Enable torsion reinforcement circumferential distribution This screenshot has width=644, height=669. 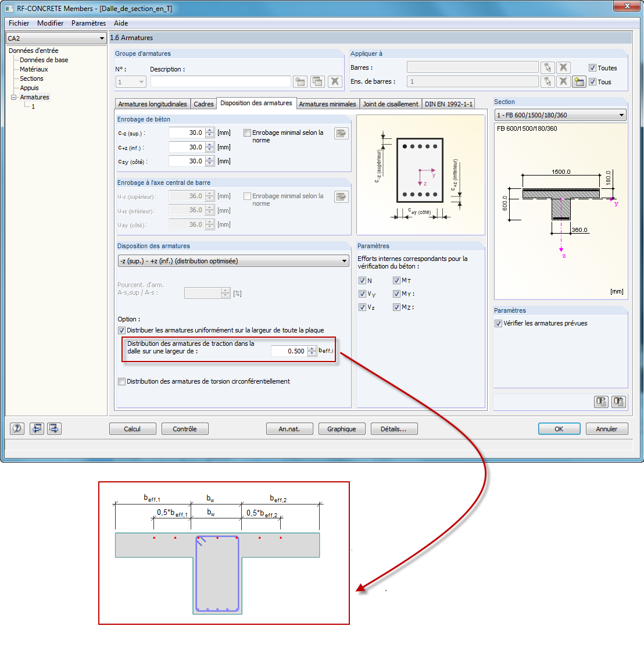[x=121, y=381]
